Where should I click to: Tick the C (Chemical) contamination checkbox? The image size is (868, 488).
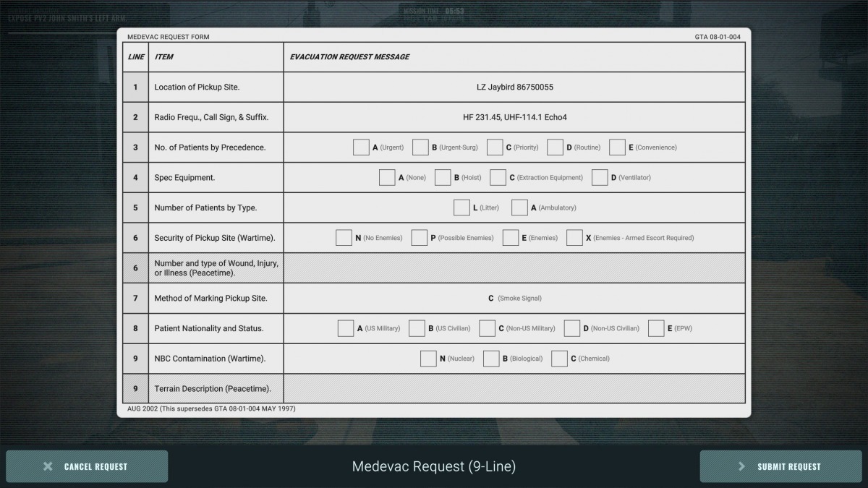pos(559,359)
